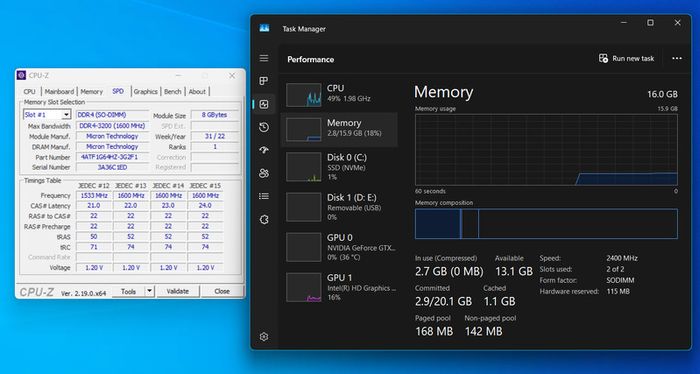700x374 pixels.
Task: Click the Paged pool 168 MB value
Action: pos(434,331)
